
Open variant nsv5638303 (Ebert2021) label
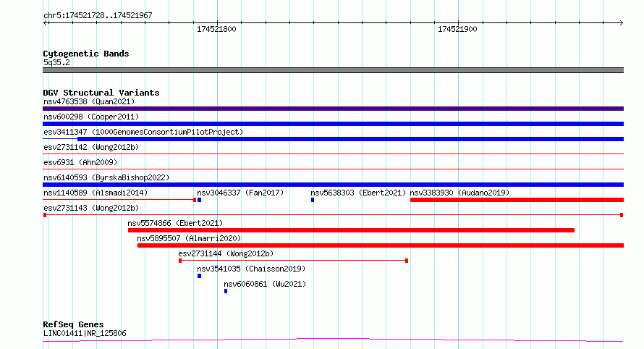pos(358,193)
